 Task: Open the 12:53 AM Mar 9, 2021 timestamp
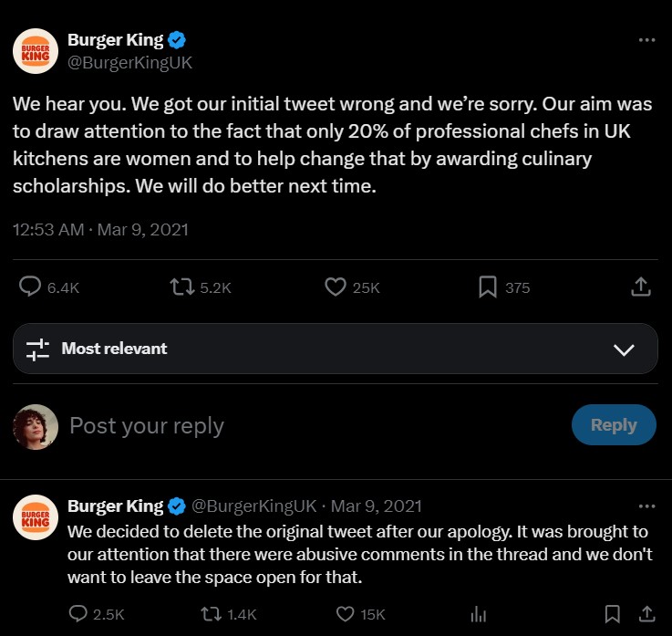(100, 229)
